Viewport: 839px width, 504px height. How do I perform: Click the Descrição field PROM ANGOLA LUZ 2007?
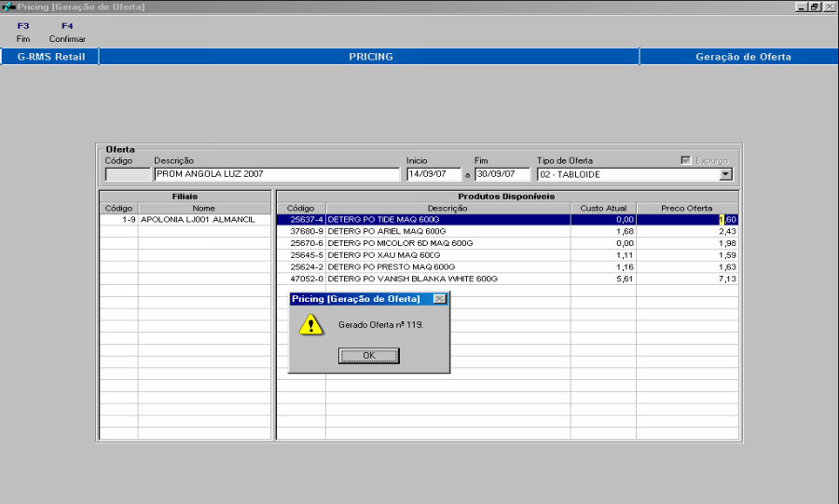[x=277, y=174]
